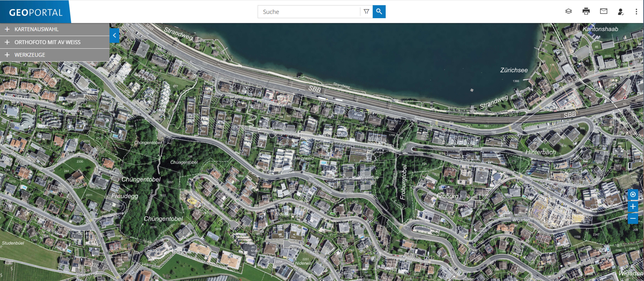
Task: Click the Froburgtobel map label
Action: [x=404, y=182]
